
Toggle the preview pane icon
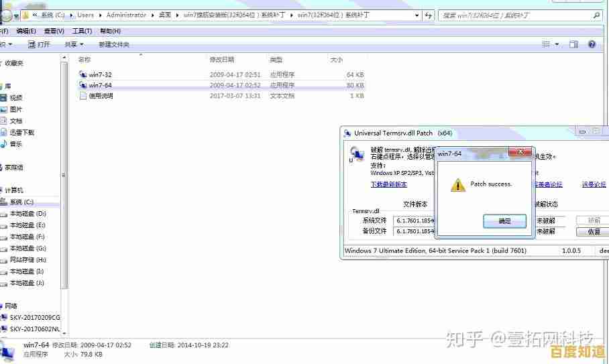point(573,45)
